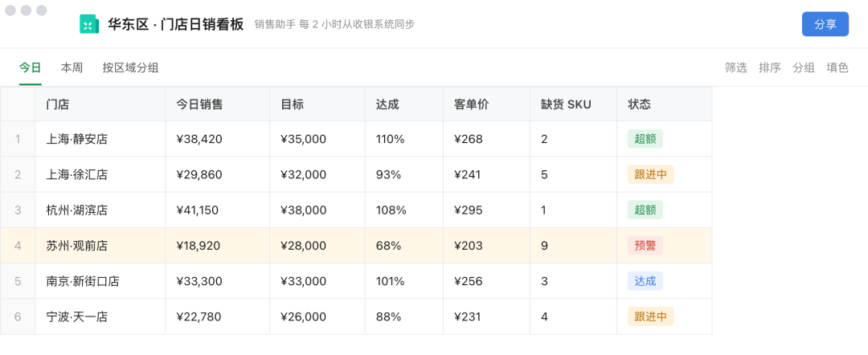Select the 客单价 cell ¥256
868x355 pixels.
coord(486,281)
